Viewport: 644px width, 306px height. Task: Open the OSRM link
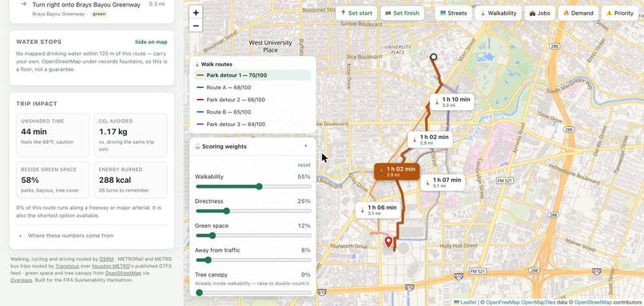click(x=106, y=259)
